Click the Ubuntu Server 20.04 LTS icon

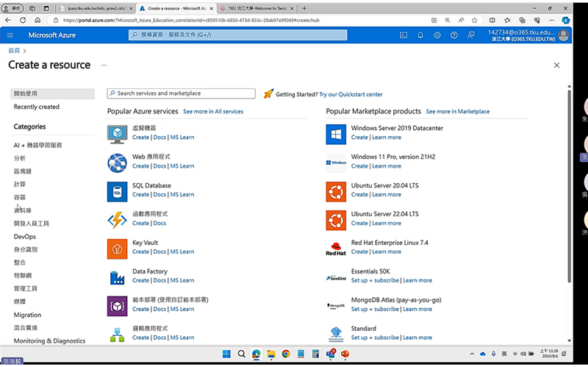[336, 190]
